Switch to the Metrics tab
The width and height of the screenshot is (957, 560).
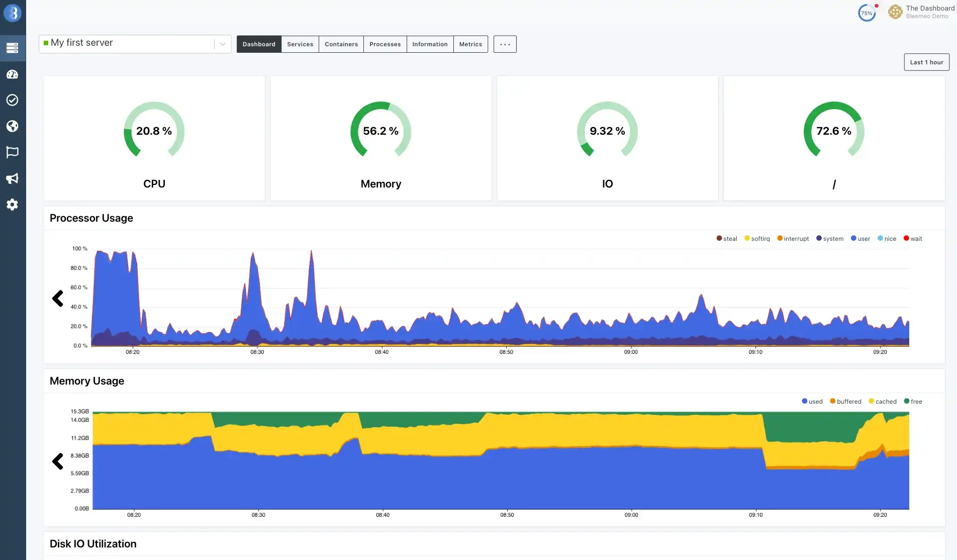tap(470, 44)
